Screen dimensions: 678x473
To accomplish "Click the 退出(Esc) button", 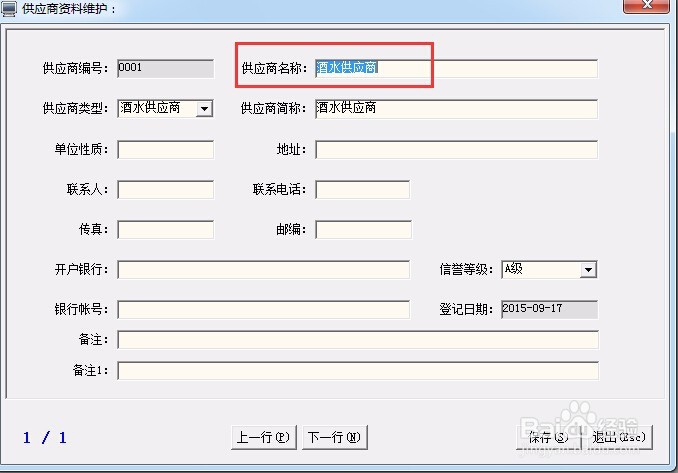I will 618,438.
